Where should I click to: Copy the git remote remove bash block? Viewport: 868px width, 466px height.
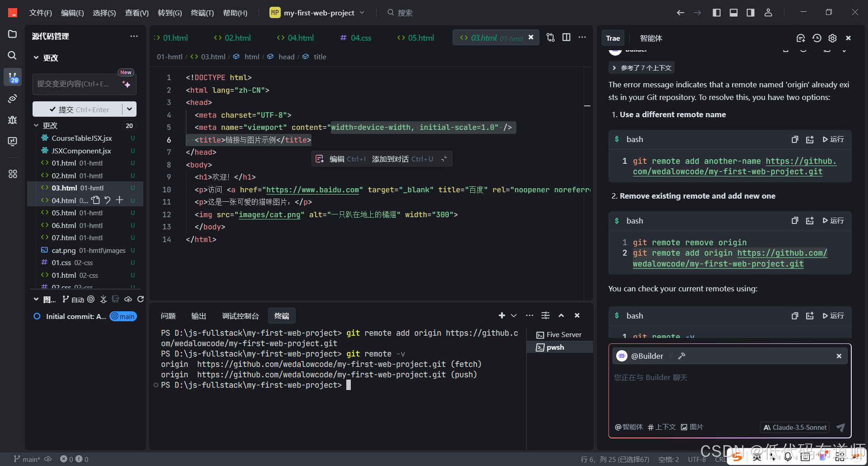coord(794,221)
